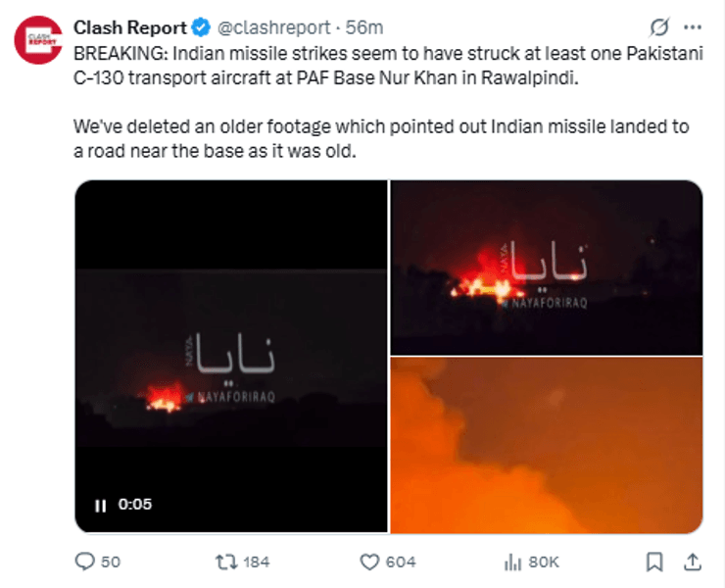The width and height of the screenshot is (725, 588).
Task: View post analytics bar-chart icon
Action: tap(510, 562)
